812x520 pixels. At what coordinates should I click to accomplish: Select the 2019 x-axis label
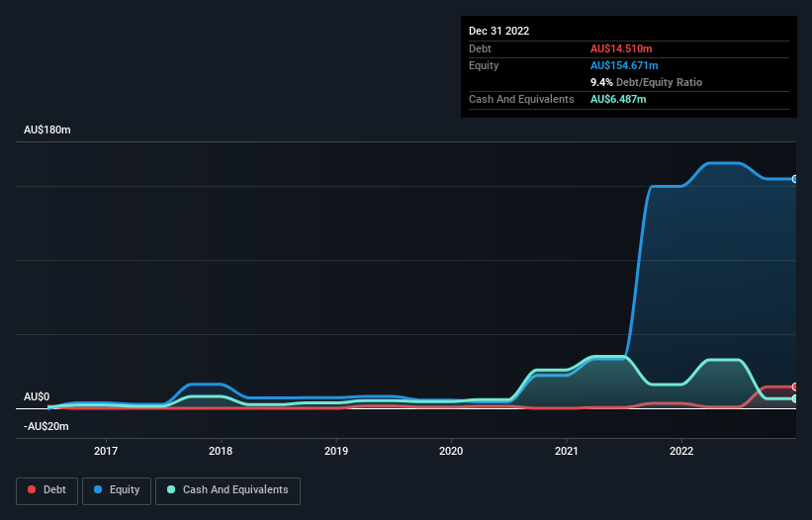pos(336,451)
